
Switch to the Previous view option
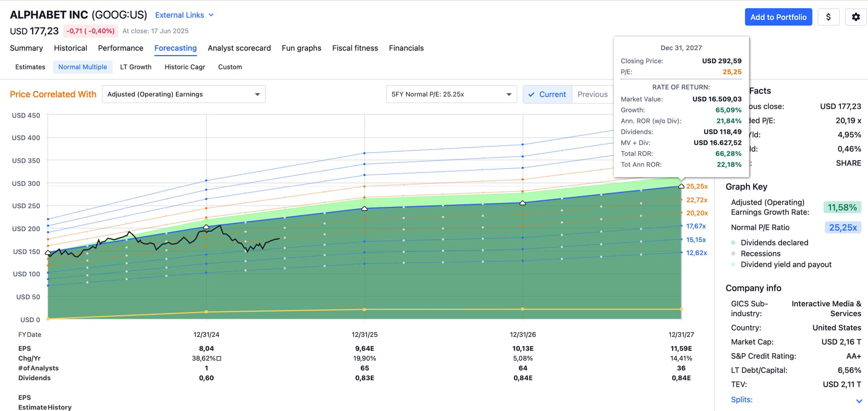(592, 94)
